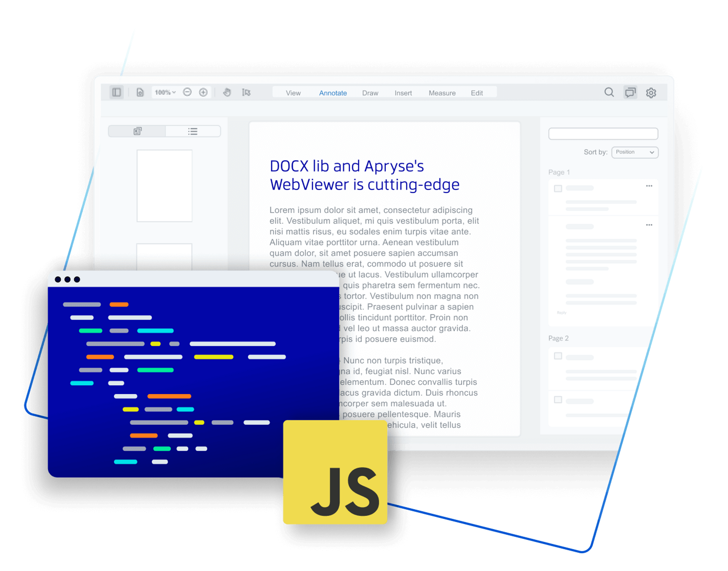Click the Reply link under the note
The width and height of the screenshot is (728, 571).
click(562, 313)
